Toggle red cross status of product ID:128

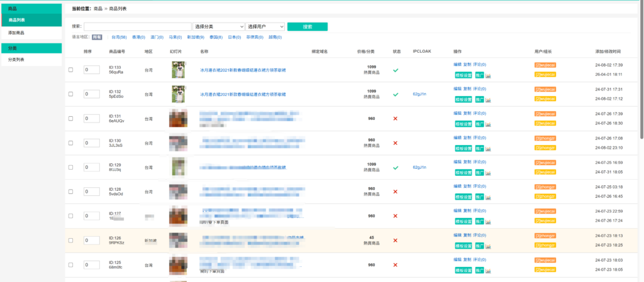click(x=396, y=192)
